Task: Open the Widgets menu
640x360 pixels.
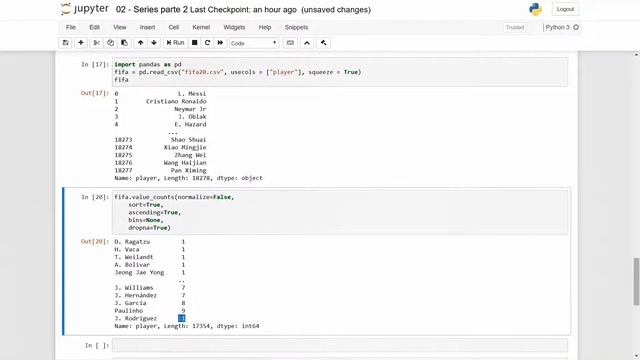Action: pyautogui.click(x=234, y=27)
